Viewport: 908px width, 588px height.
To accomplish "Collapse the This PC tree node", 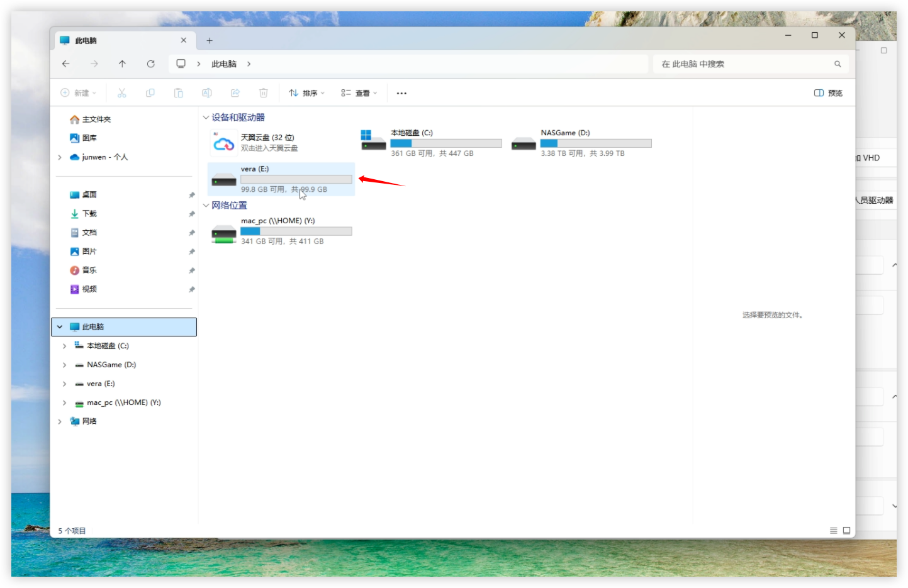I will tap(60, 327).
